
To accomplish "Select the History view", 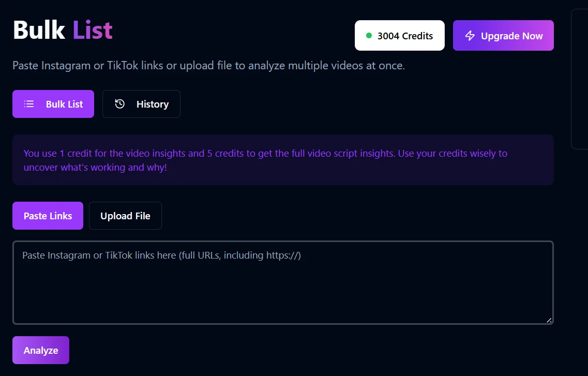I will pyautogui.click(x=141, y=103).
